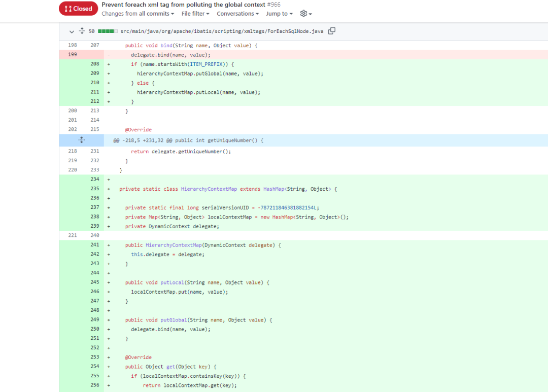Click line number 254 get method
This screenshot has height=392, width=548.
pyautogui.click(x=95, y=367)
